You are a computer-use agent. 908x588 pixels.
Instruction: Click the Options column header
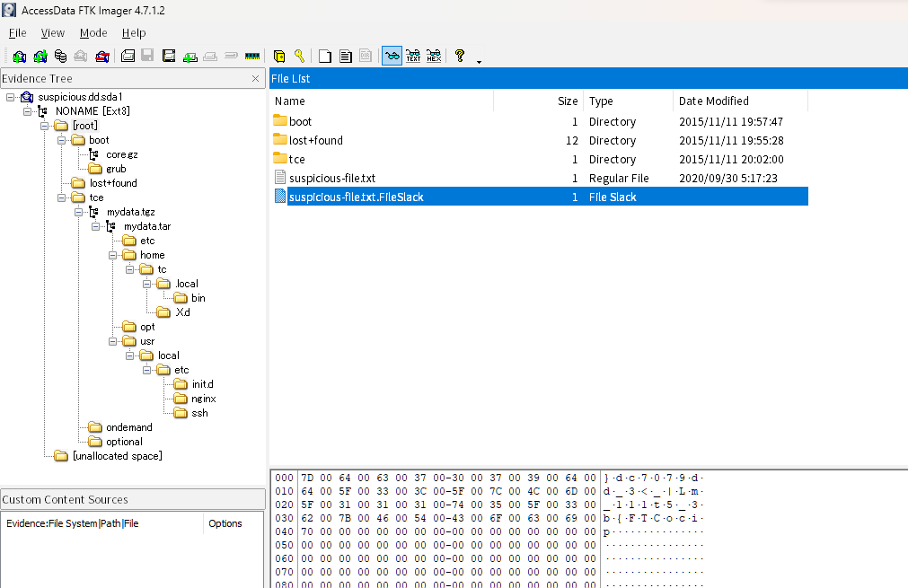pos(233,523)
